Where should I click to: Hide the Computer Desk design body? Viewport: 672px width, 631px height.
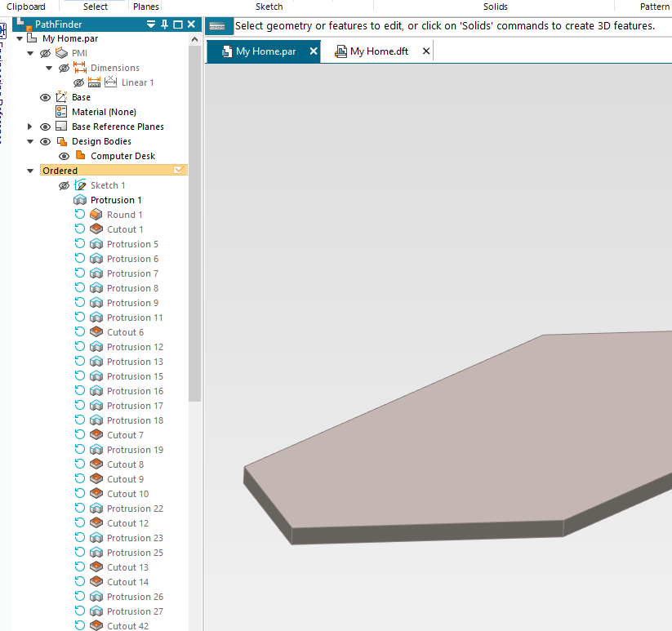click(x=65, y=156)
